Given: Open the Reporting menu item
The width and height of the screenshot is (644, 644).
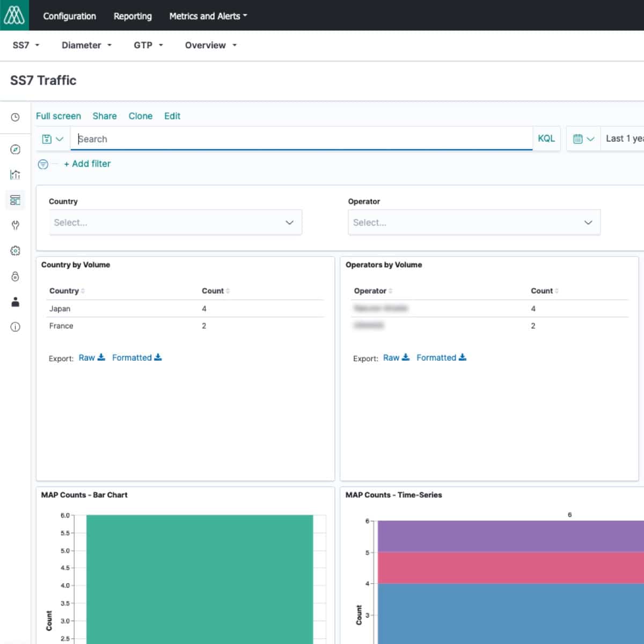Looking at the screenshot, I should [133, 16].
